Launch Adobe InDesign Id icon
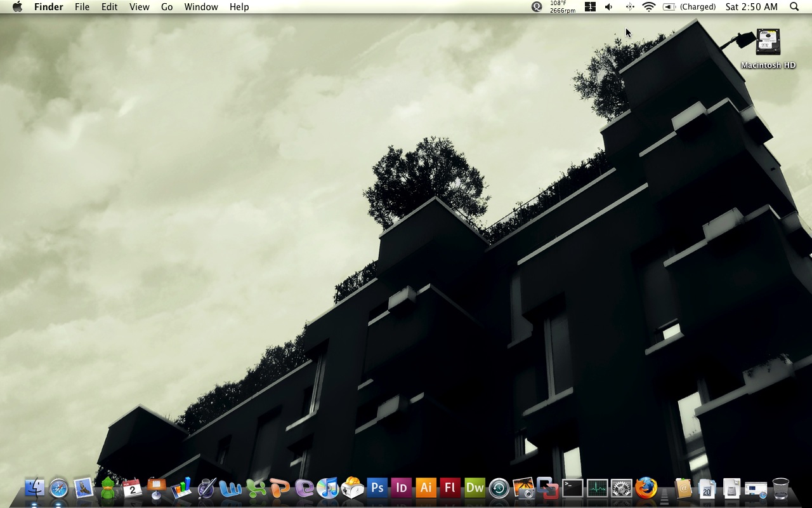The image size is (812, 508). coord(402,488)
